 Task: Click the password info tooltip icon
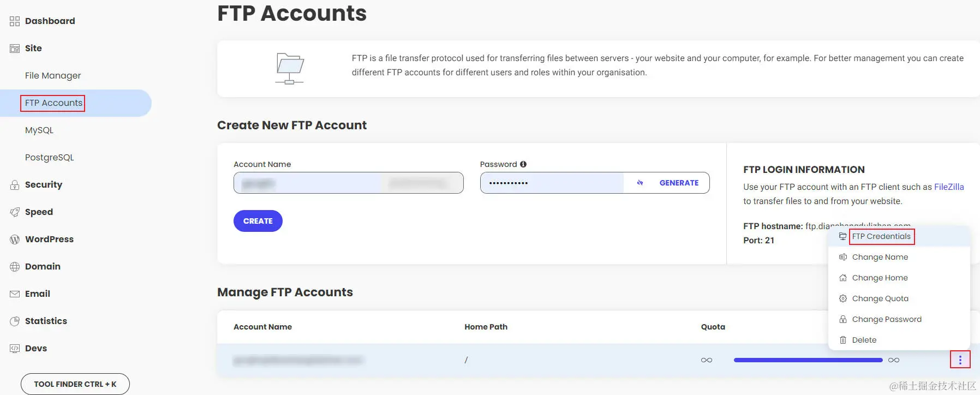tap(523, 164)
